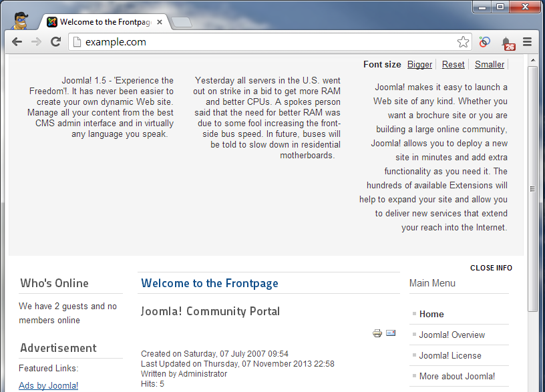
Task: Print the article using the printer icon
Action: (x=377, y=333)
